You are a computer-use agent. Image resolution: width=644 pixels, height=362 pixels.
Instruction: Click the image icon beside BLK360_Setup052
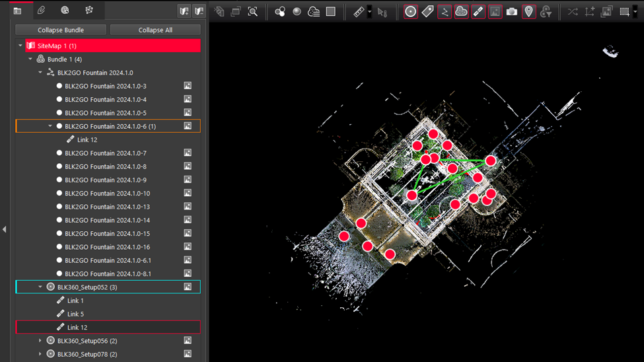(x=188, y=287)
